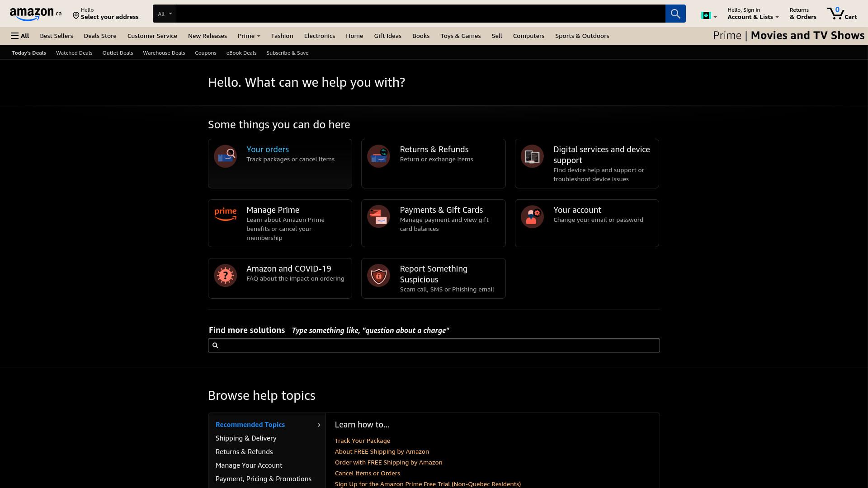Image resolution: width=868 pixels, height=488 pixels.
Task: Open Sports & Outdoors navigation item
Action: (582, 36)
